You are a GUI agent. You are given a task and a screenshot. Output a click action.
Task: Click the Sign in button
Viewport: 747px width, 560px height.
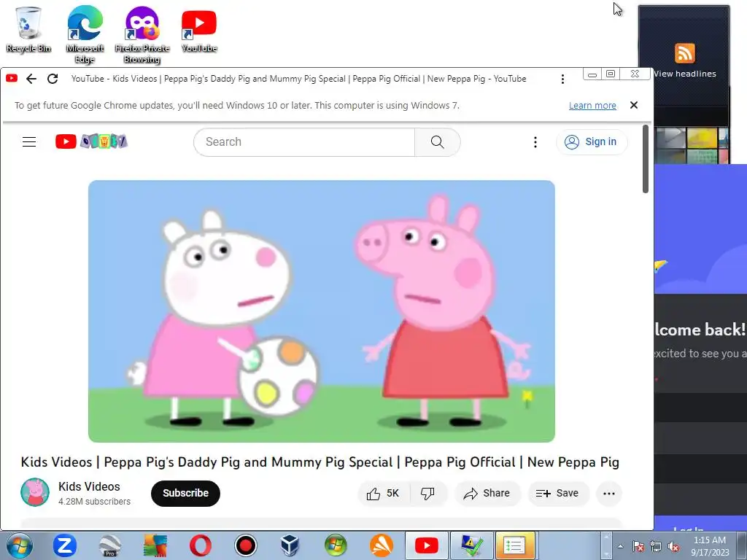tap(591, 142)
